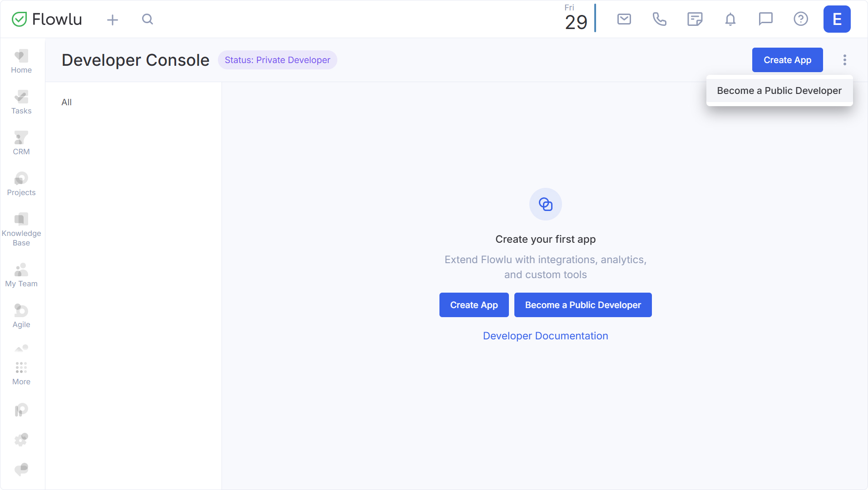
Task: Open My Team in sidebar
Action: pos(21,275)
